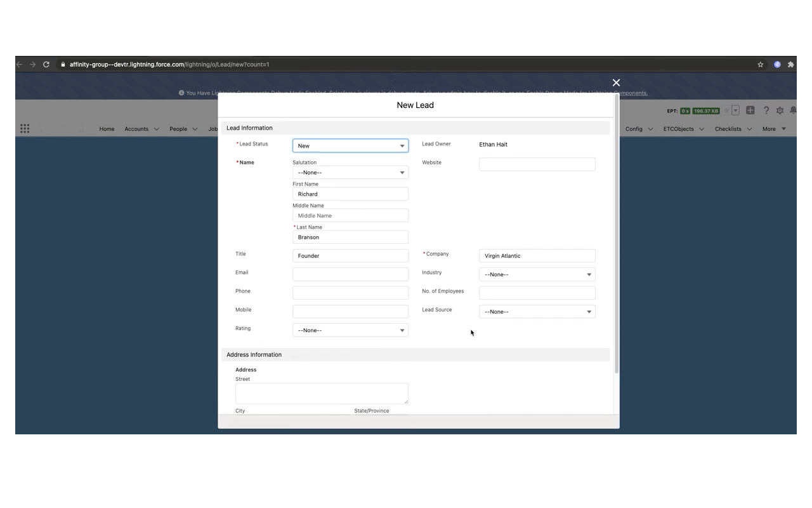Open the Salutation dropdown
This screenshot has height=508, width=812.
[350, 173]
